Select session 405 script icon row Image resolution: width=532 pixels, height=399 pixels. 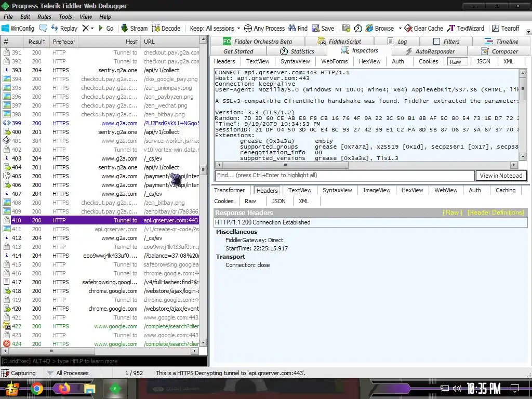click(101, 176)
